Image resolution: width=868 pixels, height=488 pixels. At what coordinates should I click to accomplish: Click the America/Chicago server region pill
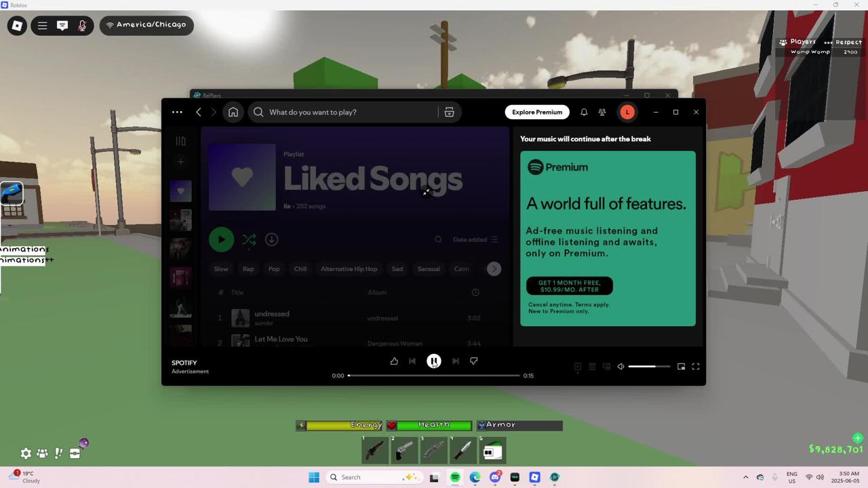click(x=146, y=25)
